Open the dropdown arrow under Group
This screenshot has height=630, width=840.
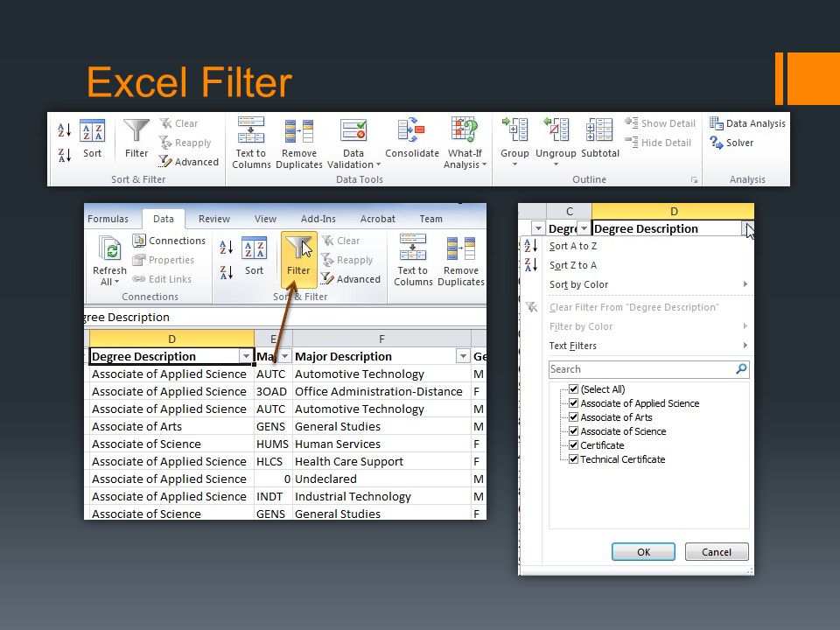click(x=514, y=164)
